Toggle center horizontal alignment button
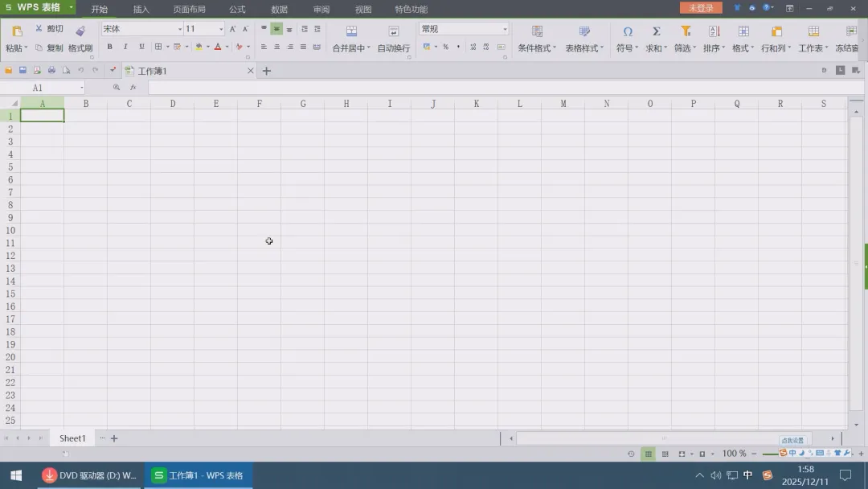This screenshot has width=868, height=489. tap(276, 47)
